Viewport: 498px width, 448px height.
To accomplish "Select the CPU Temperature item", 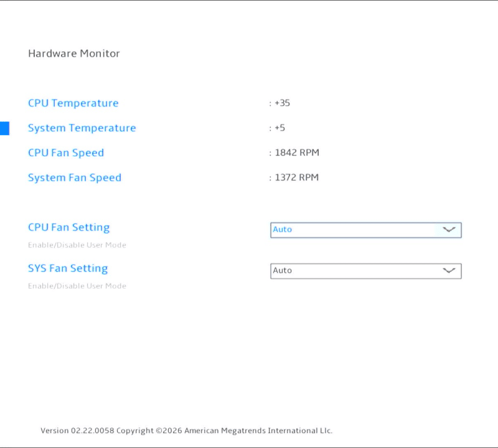I will [73, 103].
